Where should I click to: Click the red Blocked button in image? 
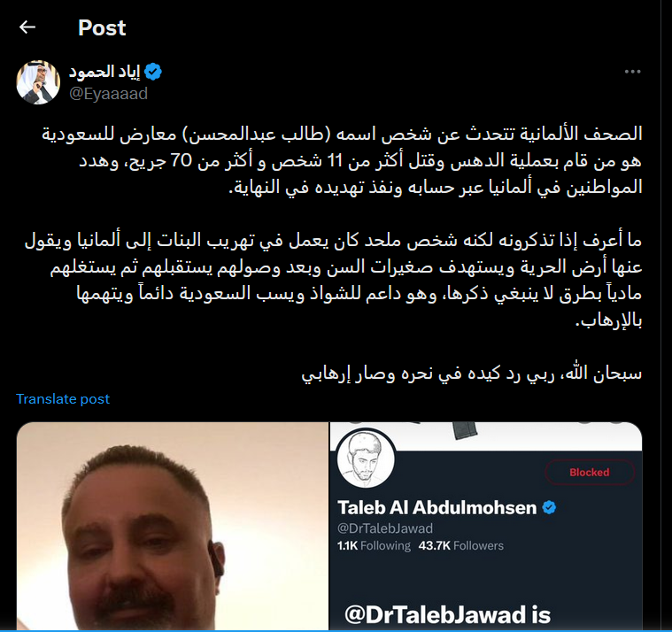(x=590, y=472)
